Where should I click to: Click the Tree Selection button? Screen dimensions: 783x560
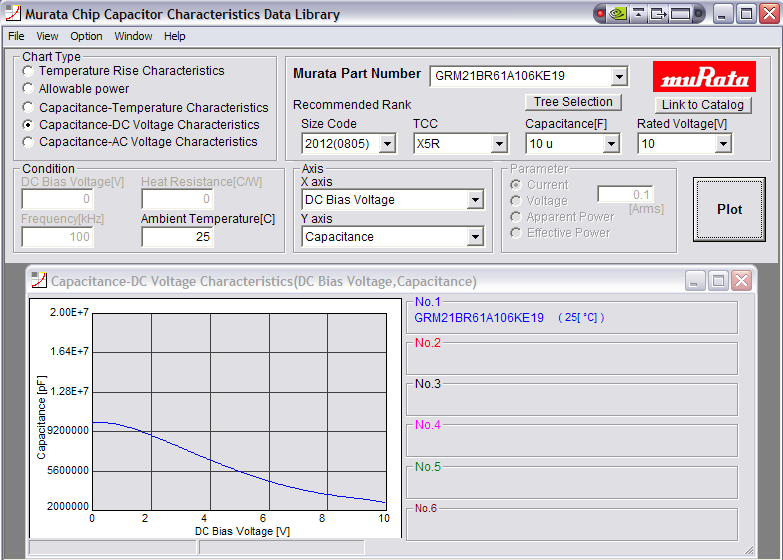(573, 102)
